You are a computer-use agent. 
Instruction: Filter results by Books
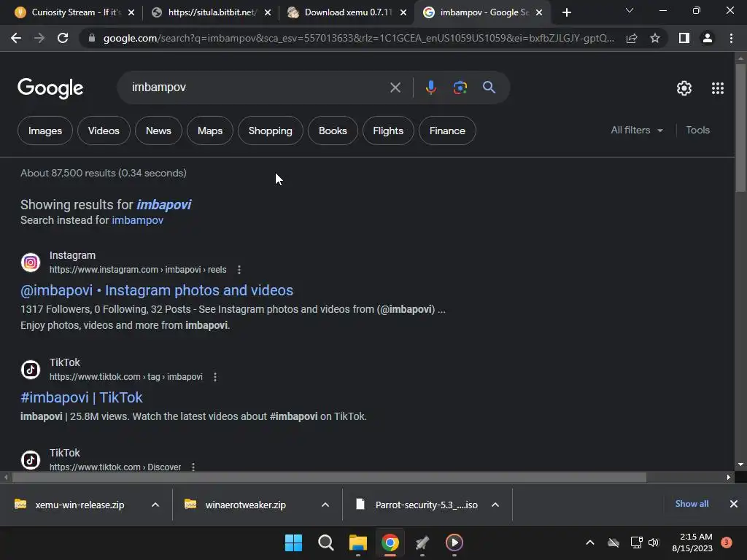click(333, 131)
